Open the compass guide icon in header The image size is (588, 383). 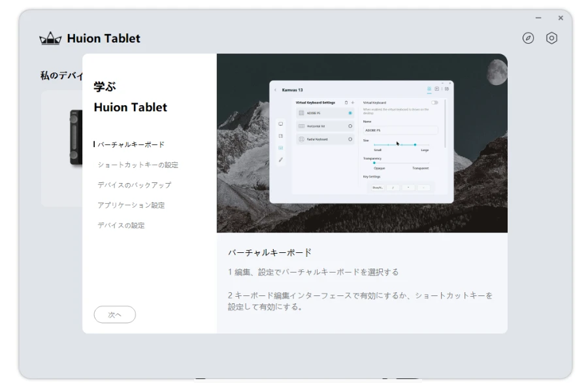point(528,39)
